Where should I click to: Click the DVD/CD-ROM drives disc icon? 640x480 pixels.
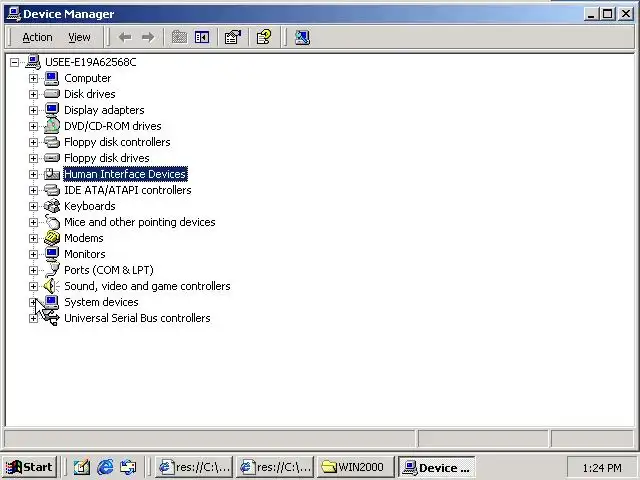pyautogui.click(x=52, y=126)
